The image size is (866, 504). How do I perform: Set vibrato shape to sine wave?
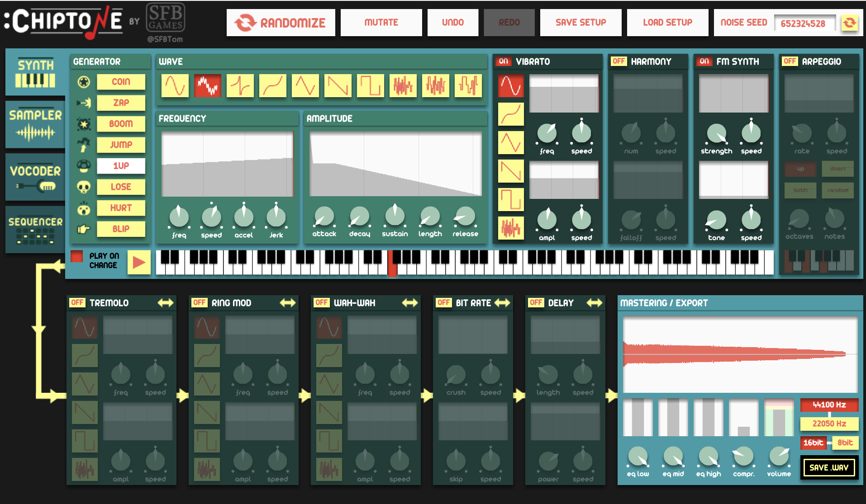click(x=511, y=86)
